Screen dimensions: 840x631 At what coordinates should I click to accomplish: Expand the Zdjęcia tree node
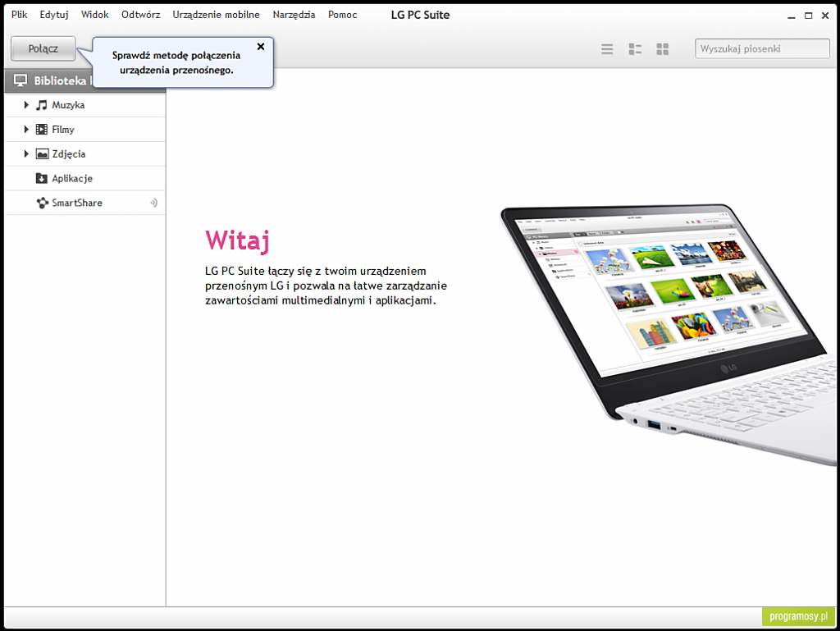25,153
